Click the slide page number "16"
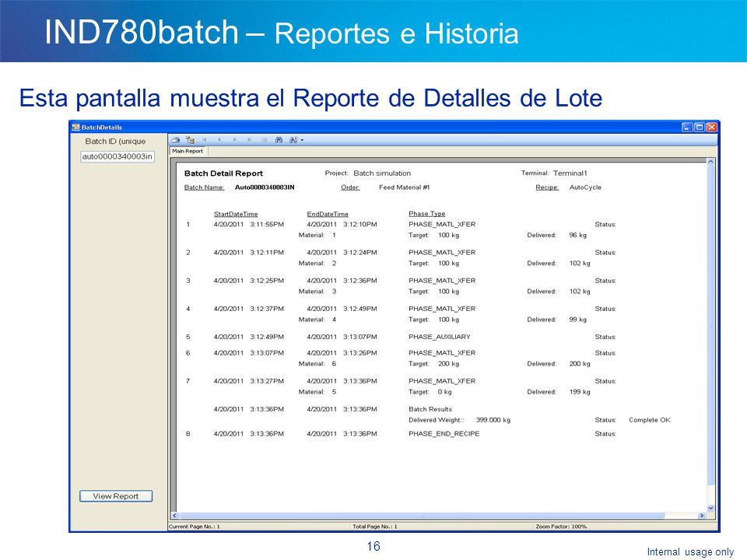The width and height of the screenshot is (747, 560). point(373,546)
